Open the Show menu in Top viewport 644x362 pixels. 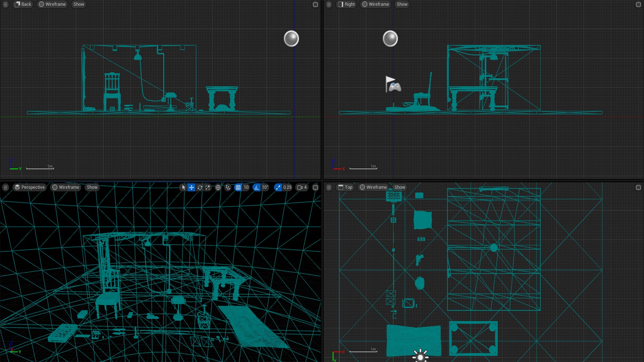click(400, 187)
